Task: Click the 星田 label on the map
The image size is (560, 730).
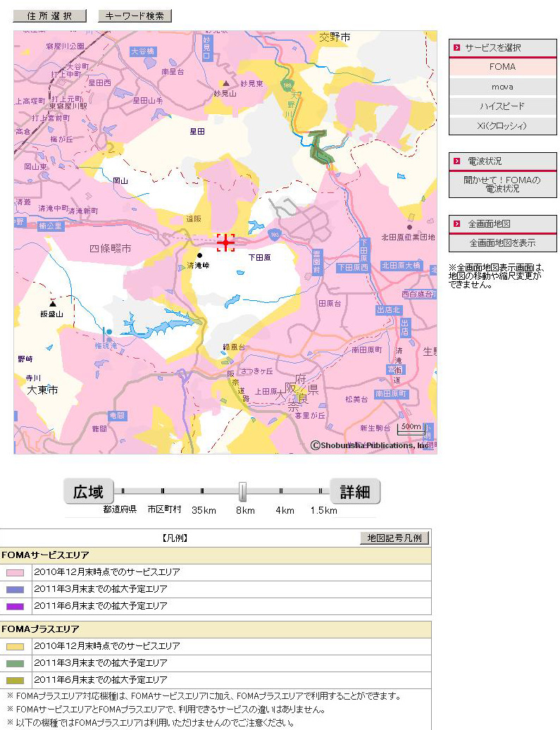Action: coord(197,132)
